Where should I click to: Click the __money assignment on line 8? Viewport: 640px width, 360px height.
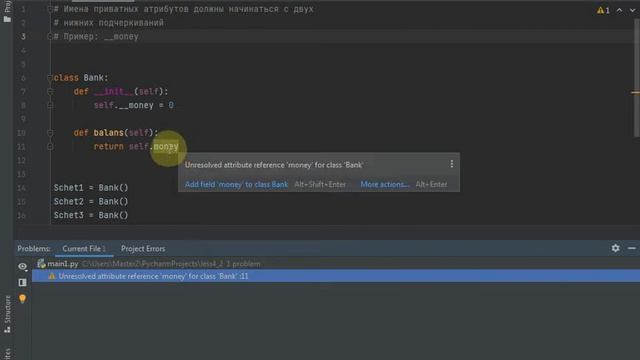133,105
